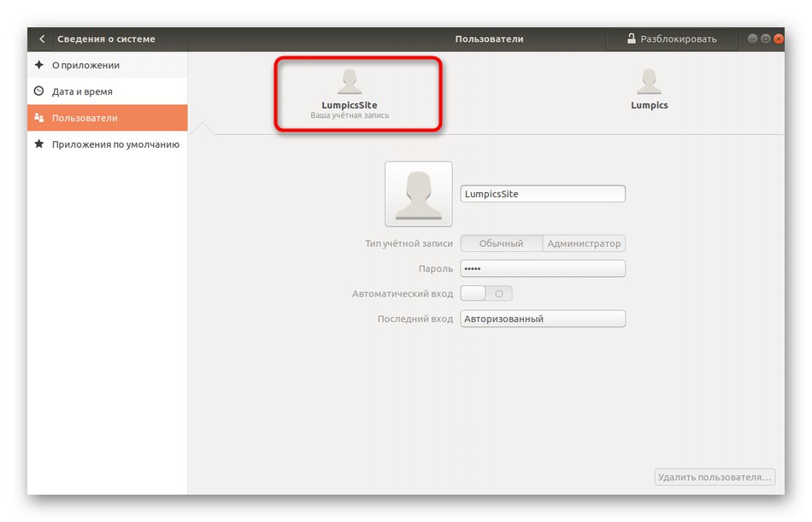
Task: Select the Lumpics user account
Action: pos(649,90)
